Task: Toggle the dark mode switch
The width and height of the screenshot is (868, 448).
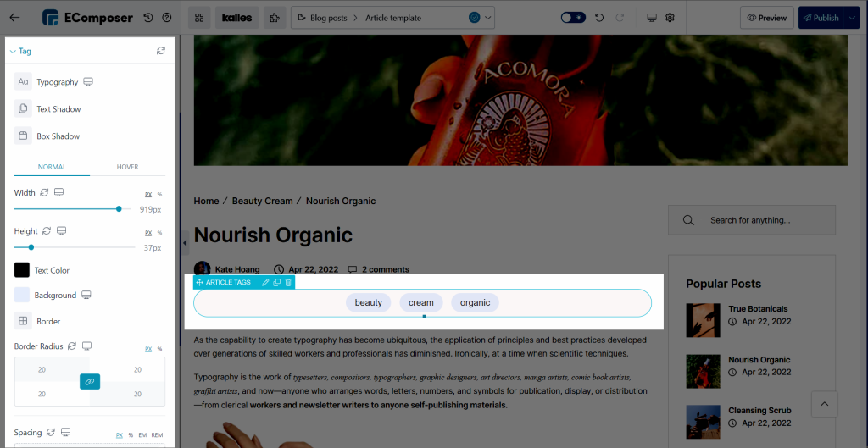Action: pyautogui.click(x=573, y=18)
